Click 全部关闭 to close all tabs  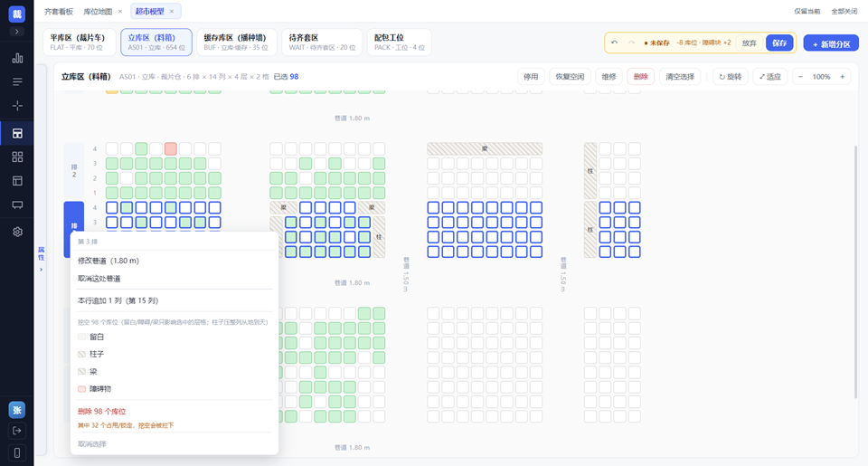tap(844, 11)
